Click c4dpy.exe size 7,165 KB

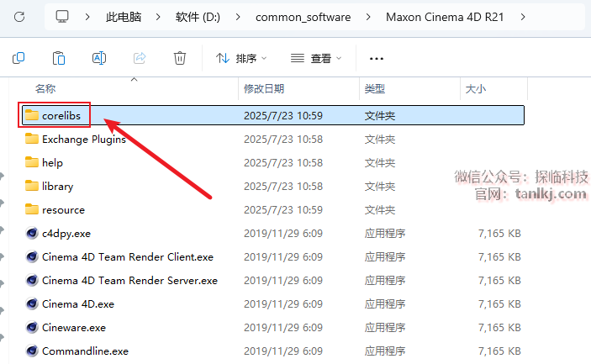click(499, 233)
